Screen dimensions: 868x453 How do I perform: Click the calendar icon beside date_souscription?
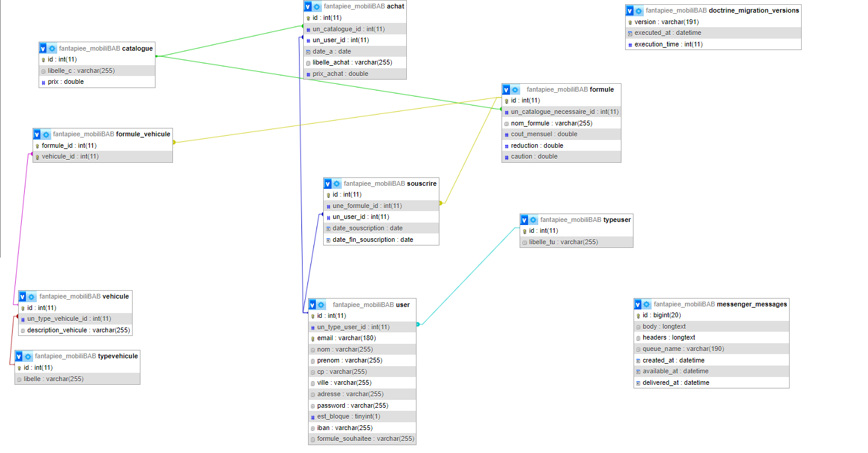pos(328,229)
